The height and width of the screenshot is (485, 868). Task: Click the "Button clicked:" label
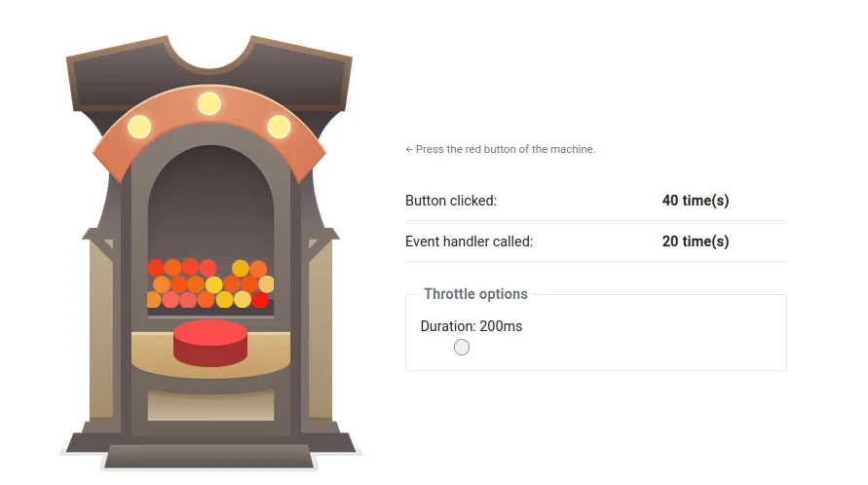pyautogui.click(x=451, y=201)
